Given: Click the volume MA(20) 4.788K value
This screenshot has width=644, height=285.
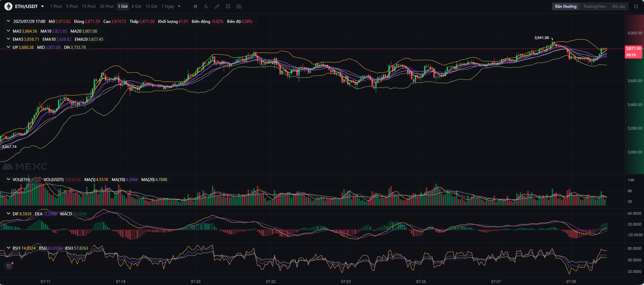Looking at the screenshot, I should pos(154,180).
